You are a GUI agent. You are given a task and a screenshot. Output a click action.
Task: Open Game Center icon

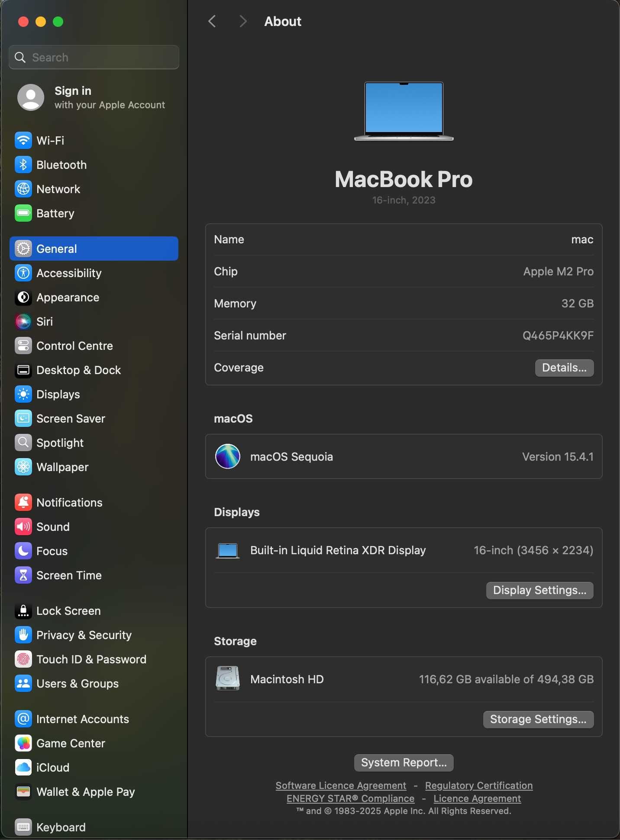click(x=23, y=743)
